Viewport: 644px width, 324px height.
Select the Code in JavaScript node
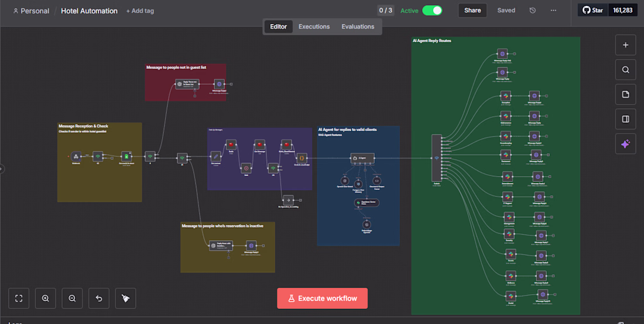click(x=302, y=157)
